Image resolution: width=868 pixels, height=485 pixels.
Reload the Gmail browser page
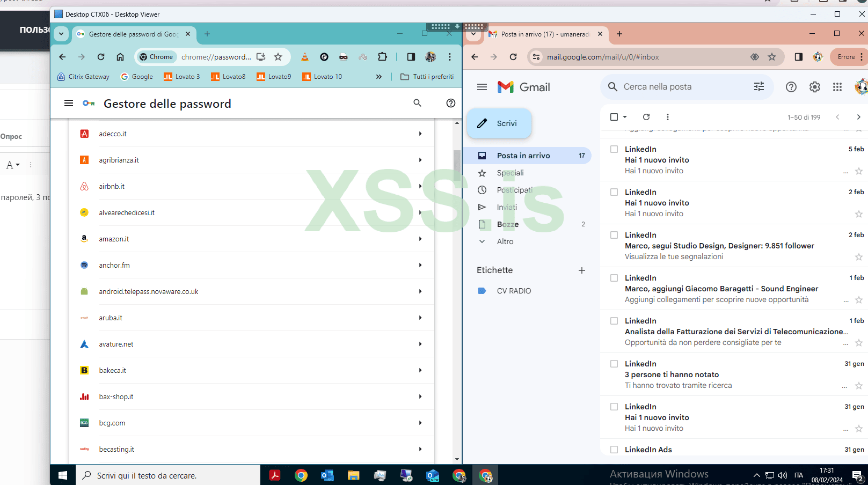[x=513, y=57]
